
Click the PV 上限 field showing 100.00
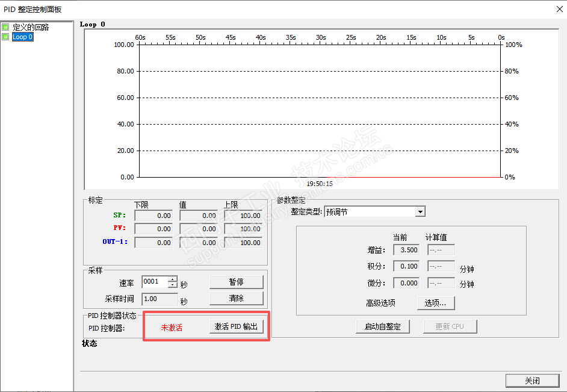point(243,229)
